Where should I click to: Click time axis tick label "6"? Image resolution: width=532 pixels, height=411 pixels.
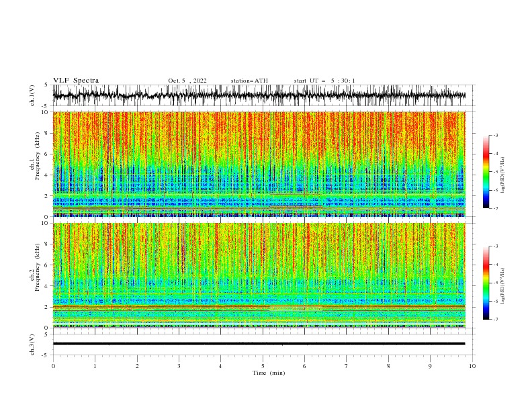point(304,366)
